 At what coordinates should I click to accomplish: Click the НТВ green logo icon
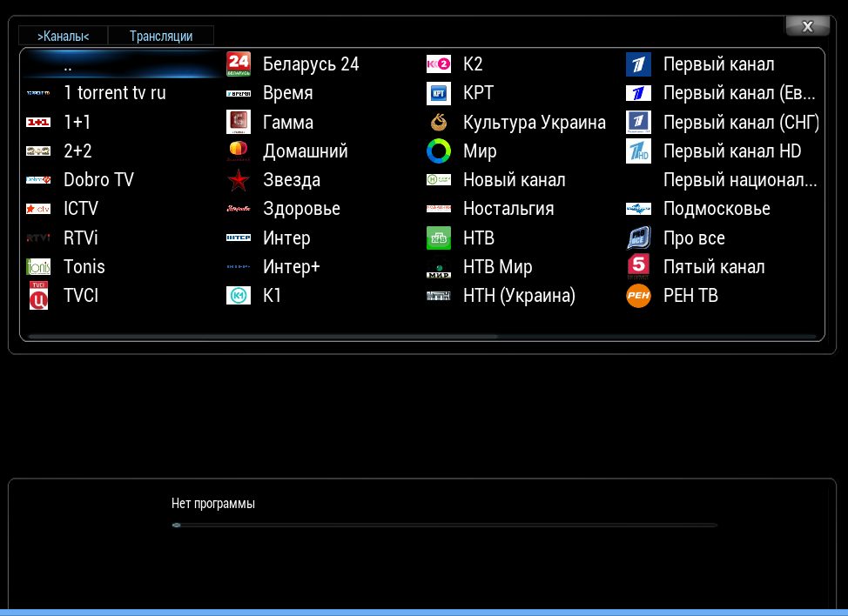point(439,238)
